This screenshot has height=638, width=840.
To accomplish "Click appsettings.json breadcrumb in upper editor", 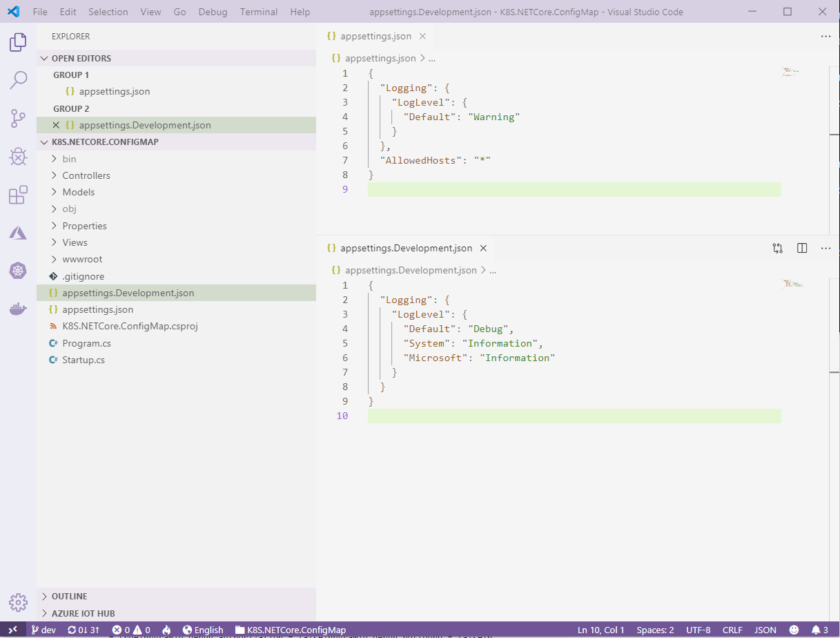I will [x=373, y=58].
